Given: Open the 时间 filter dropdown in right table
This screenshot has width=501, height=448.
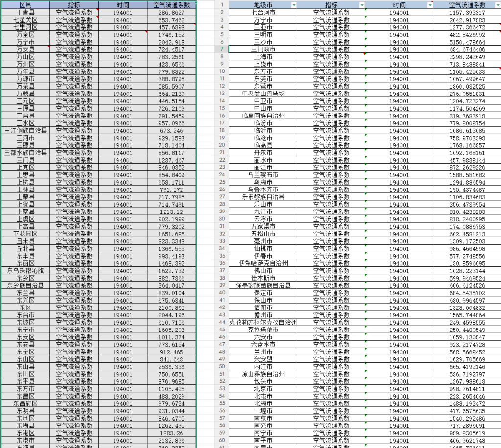Looking at the screenshot, I should point(429,5).
